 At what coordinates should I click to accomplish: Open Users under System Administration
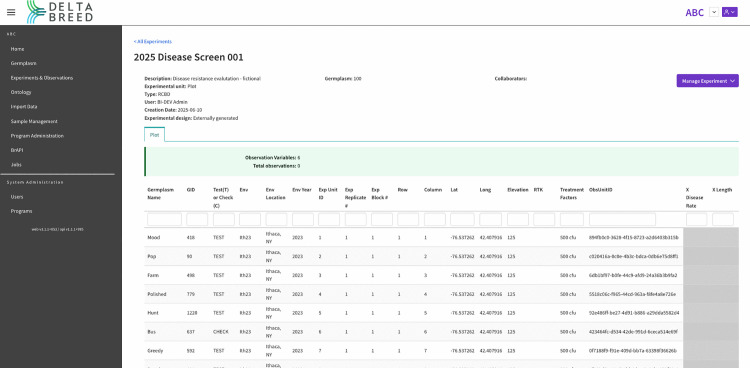click(17, 197)
